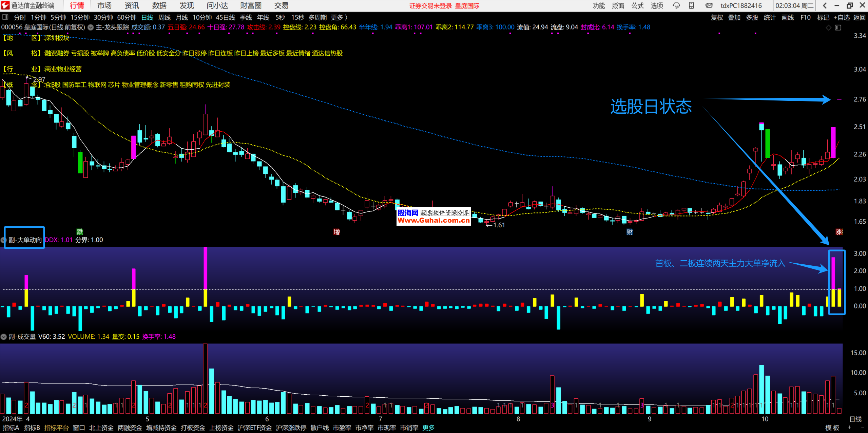Switch to 周线 weekly period
The height and width of the screenshot is (433, 868).
[x=165, y=17]
